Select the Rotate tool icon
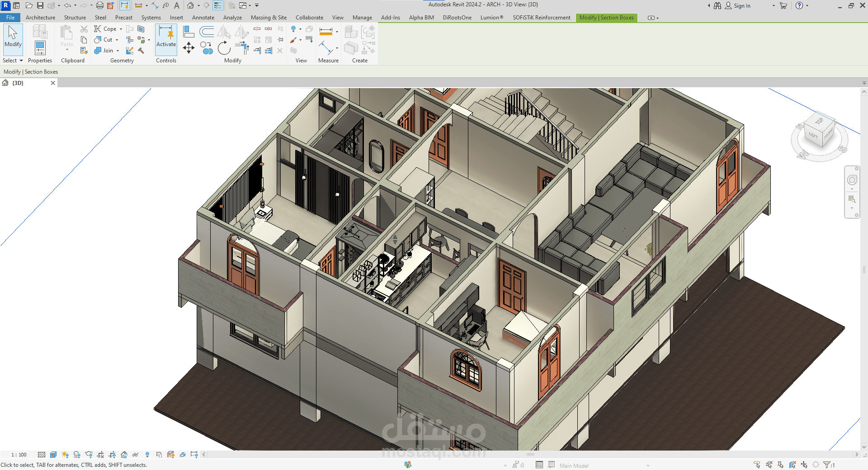Image resolution: width=868 pixels, height=470 pixels. [224, 48]
